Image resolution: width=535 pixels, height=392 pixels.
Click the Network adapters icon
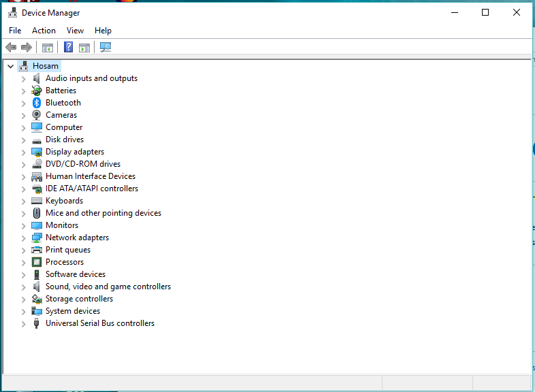(x=37, y=238)
